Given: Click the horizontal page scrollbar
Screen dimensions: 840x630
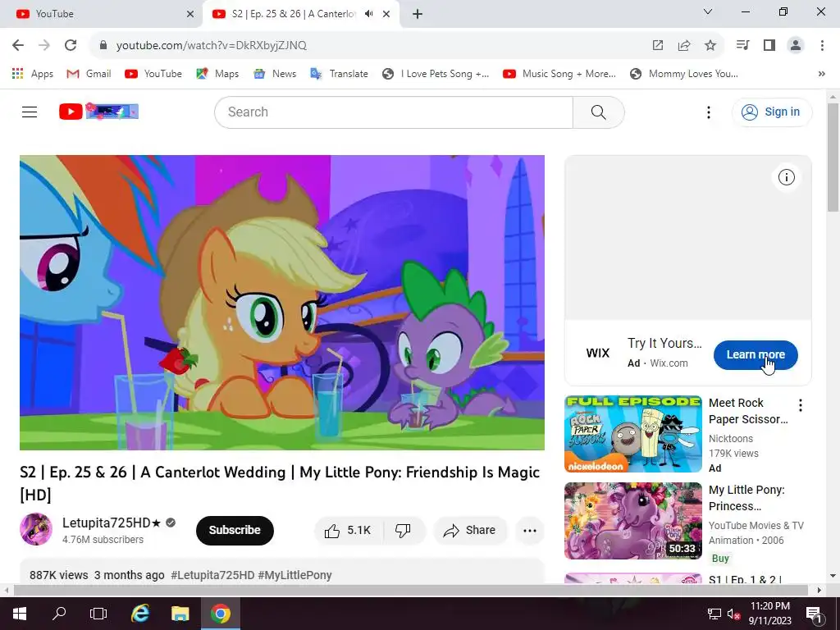Looking at the screenshot, I should pyautogui.click(x=411, y=591).
